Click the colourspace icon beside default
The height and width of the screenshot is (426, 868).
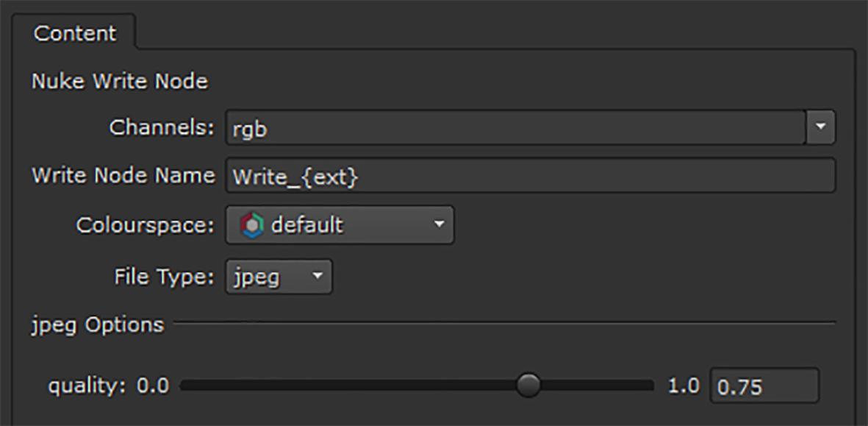click(x=252, y=225)
